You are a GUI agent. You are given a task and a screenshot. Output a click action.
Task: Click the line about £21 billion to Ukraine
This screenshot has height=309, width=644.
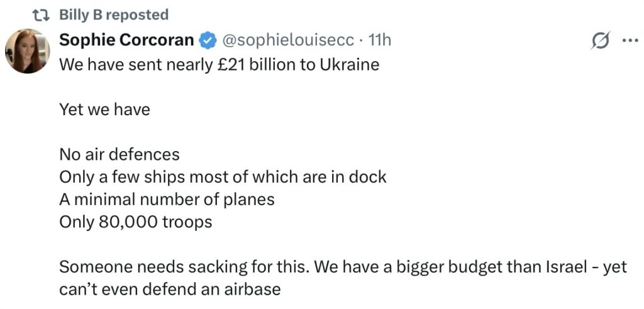[x=219, y=65]
